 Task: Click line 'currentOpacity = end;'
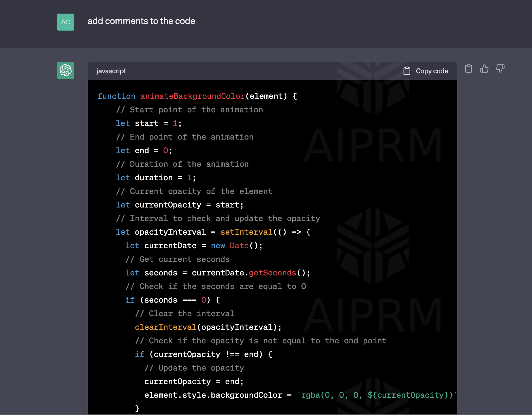point(194,382)
